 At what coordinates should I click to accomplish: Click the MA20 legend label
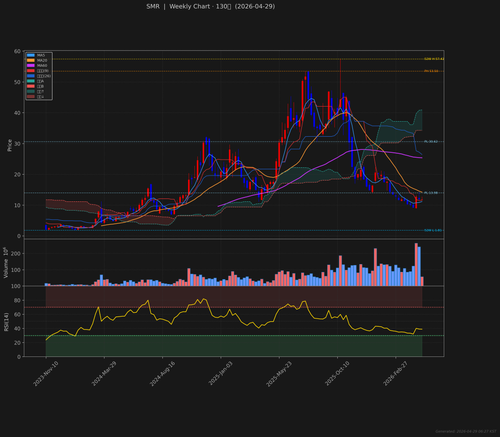tap(42, 60)
